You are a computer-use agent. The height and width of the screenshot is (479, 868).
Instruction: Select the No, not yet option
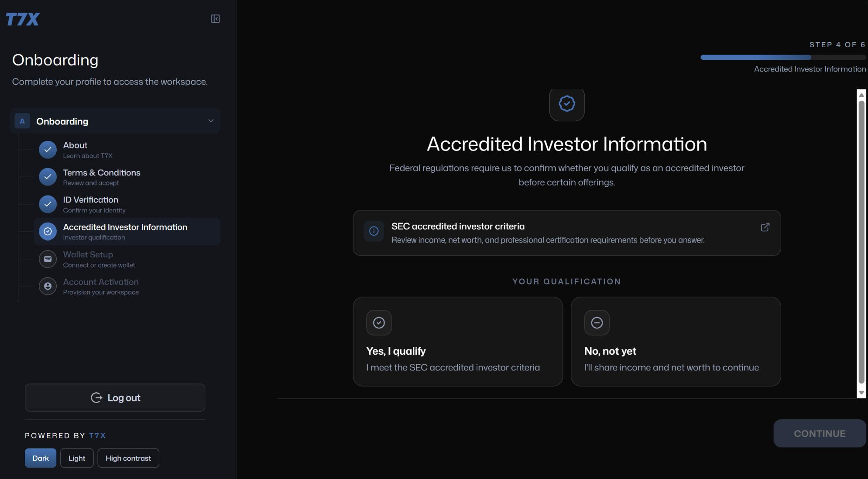[x=676, y=342]
